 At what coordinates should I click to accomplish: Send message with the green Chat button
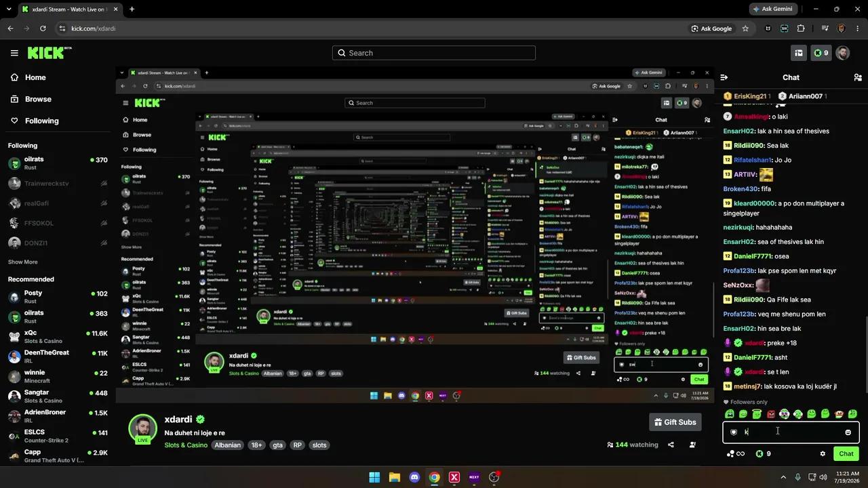point(846,453)
